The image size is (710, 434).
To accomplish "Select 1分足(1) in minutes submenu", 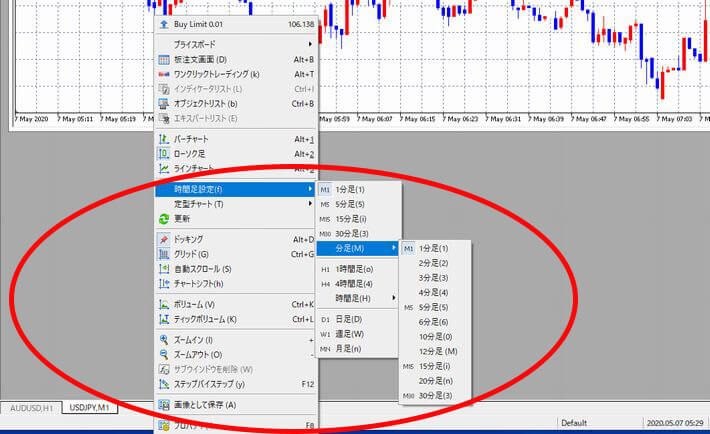I will [x=433, y=248].
